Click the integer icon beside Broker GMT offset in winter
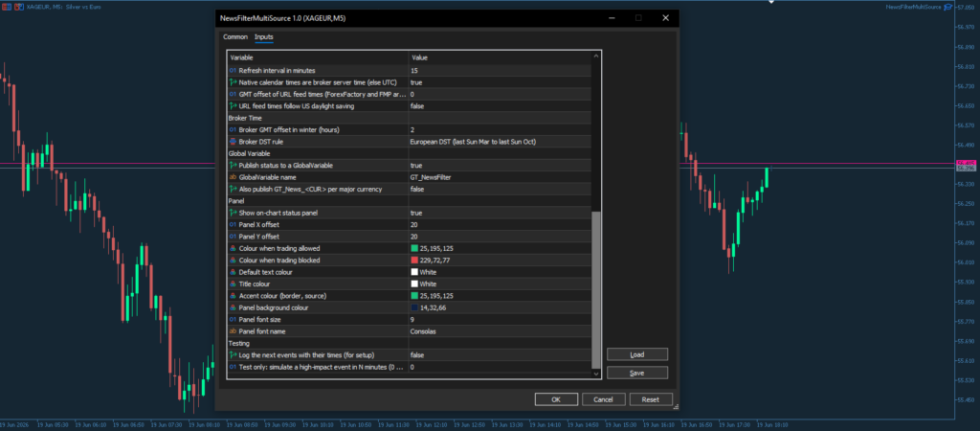This screenshot has height=431, width=980. pos(233,129)
